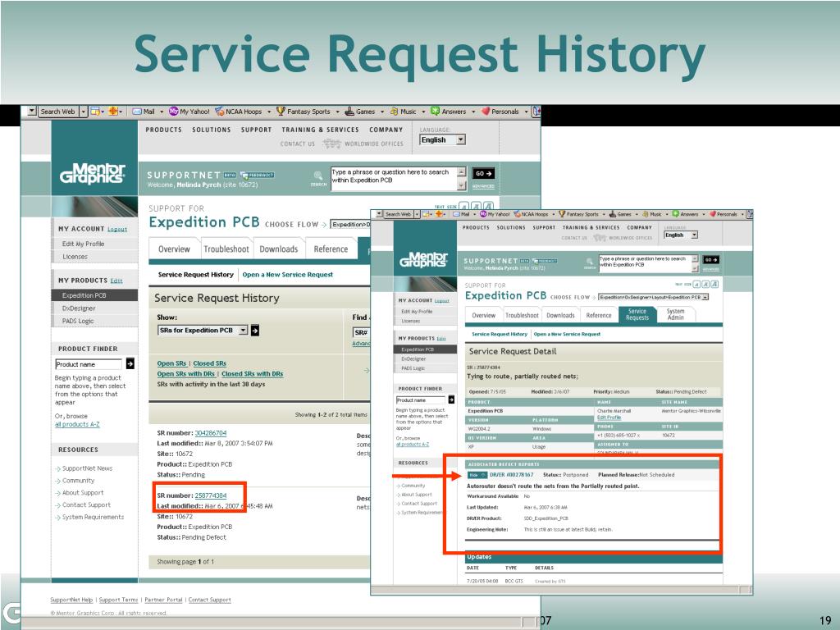Click the Feedback icon beside SupportNet in history window
This screenshot has width=840, height=630.
click(258, 176)
